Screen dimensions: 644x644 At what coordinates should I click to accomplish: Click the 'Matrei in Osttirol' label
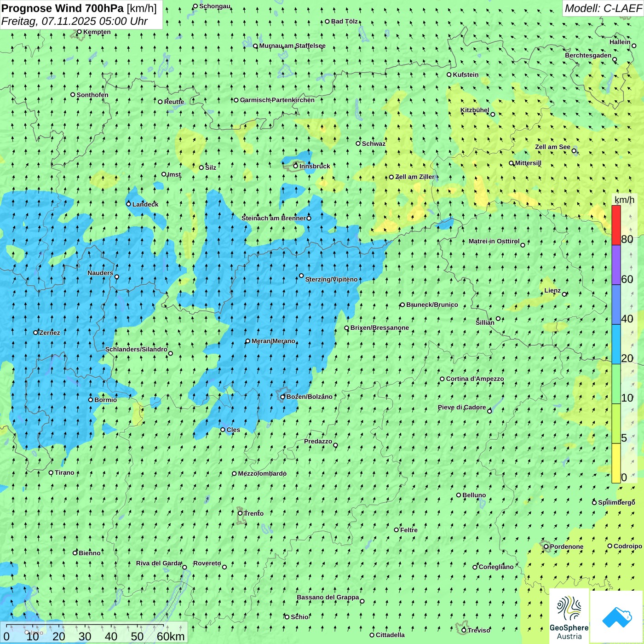point(494,241)
